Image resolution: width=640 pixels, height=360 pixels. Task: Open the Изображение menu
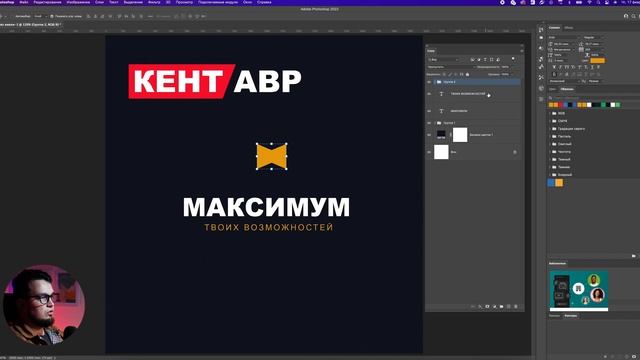point(78,2)
